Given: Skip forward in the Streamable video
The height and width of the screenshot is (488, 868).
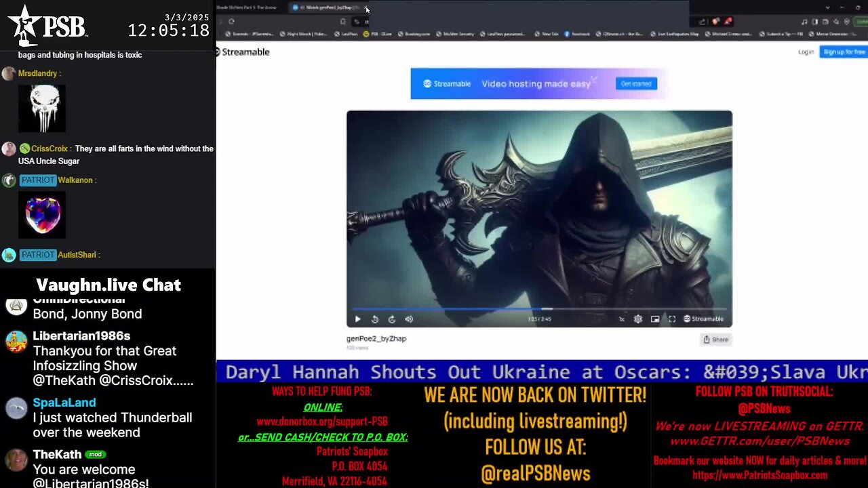Looking at the screenshot, I should (x=391, y=319).
